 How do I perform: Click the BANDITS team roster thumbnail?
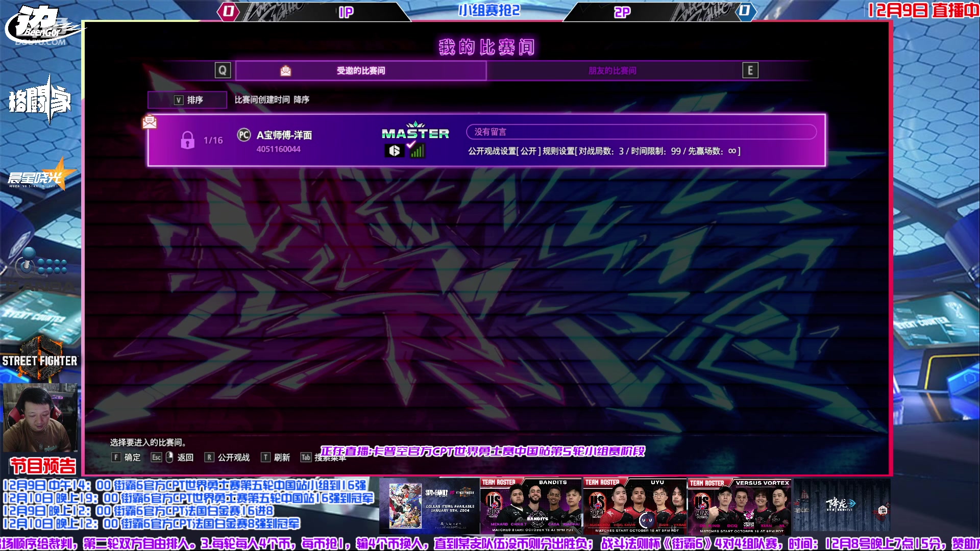[x=531, y=506]
